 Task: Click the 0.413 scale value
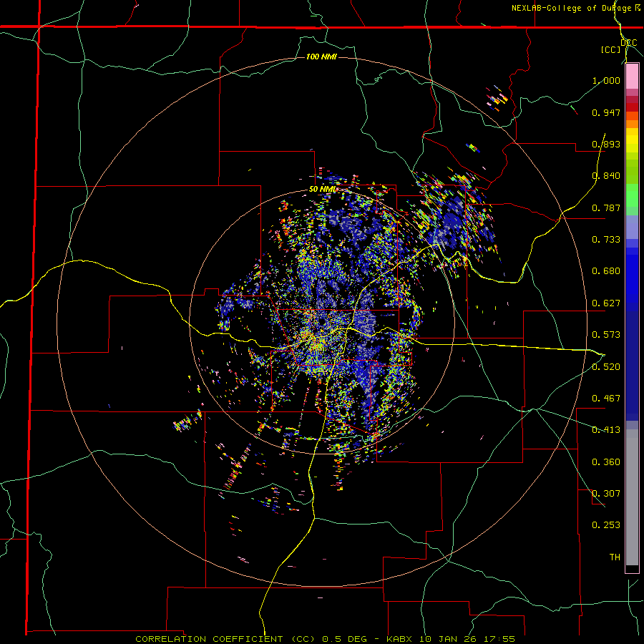(x=606, y=430)
